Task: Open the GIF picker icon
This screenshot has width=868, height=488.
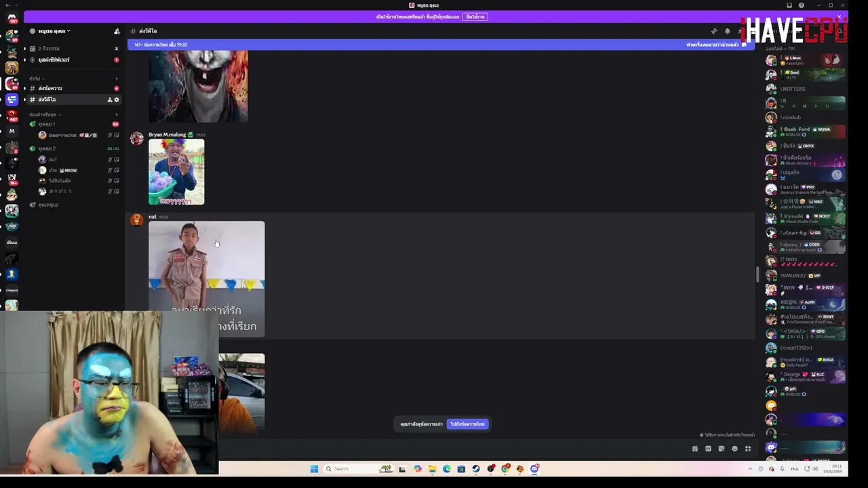Action: pyautogui.click(x=708, y=449)
